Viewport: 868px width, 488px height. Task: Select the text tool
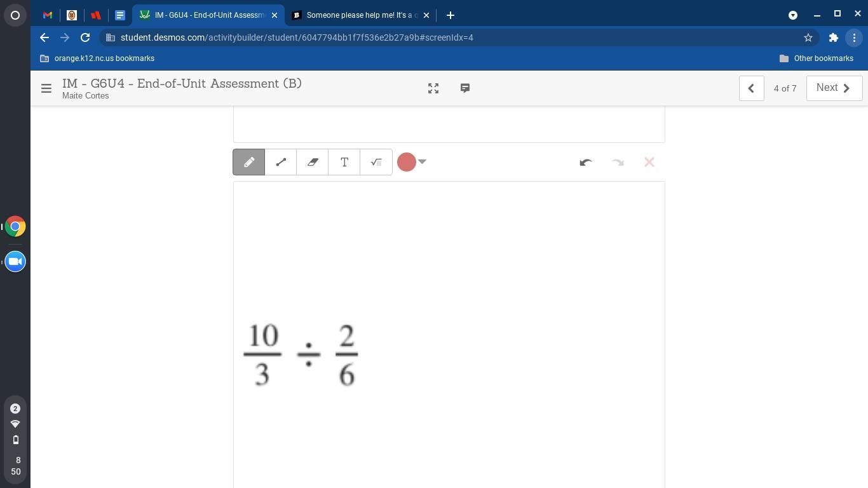tap(344, 162)
